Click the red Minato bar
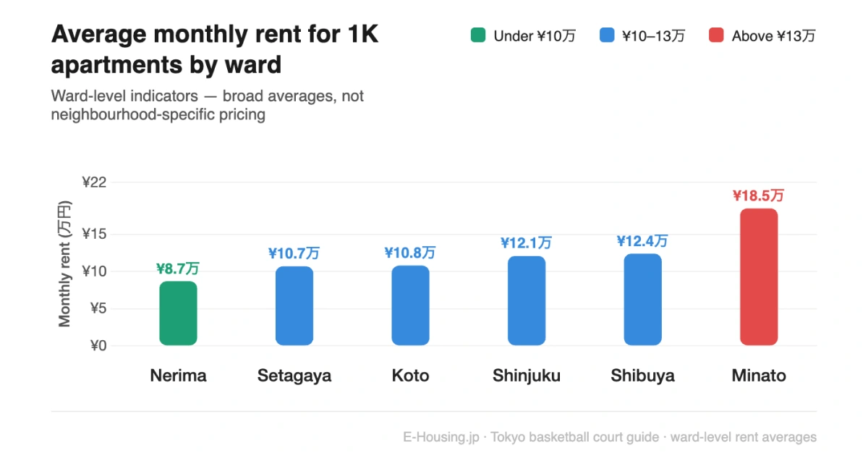The width and height of the screenshot is (868, 456). tap(759, 277)
